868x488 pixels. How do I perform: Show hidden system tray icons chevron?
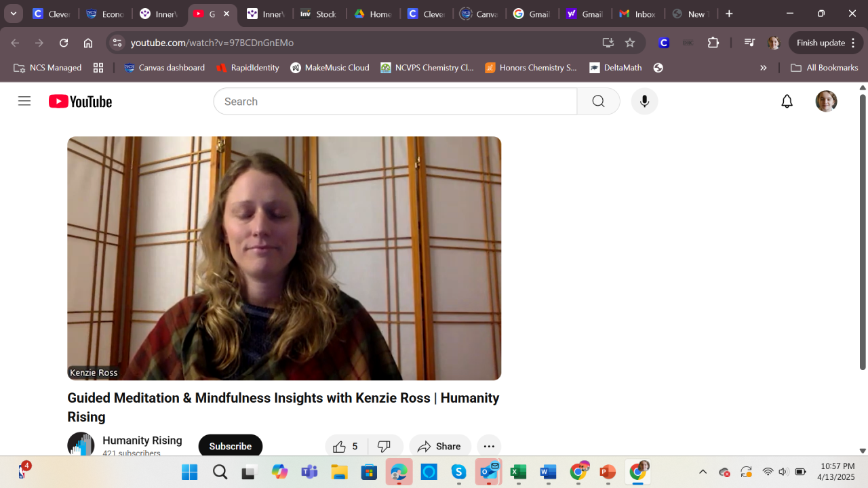[x=703, y=472]
